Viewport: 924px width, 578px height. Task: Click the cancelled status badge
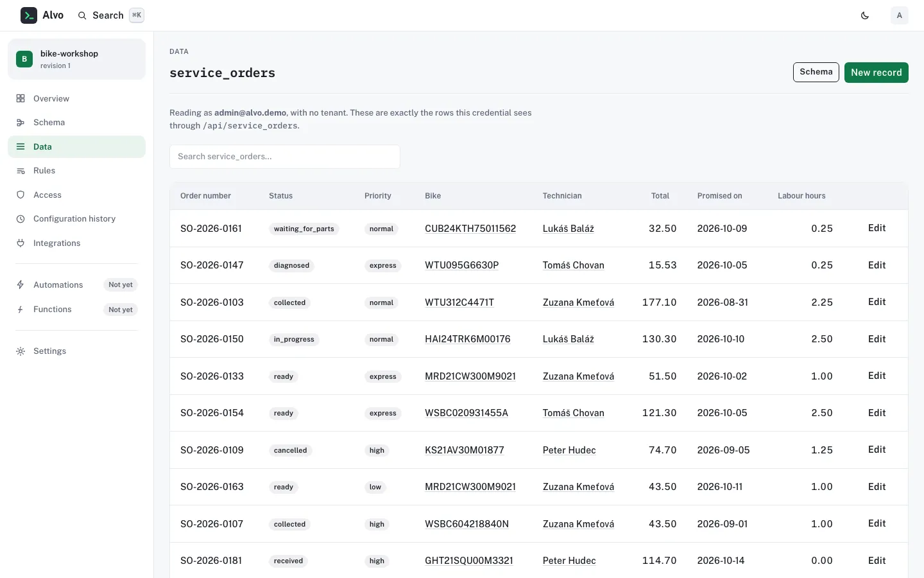tap(291, 450)
